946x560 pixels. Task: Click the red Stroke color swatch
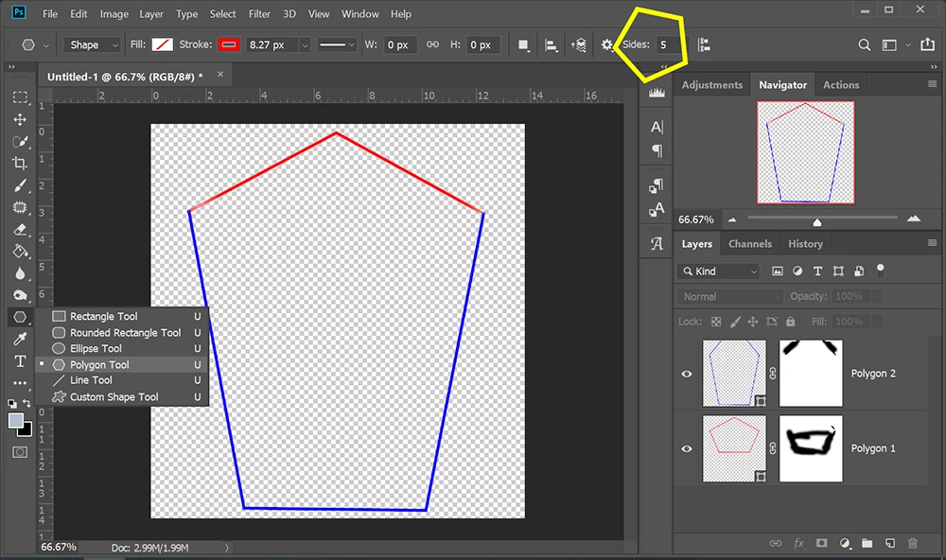229,44
